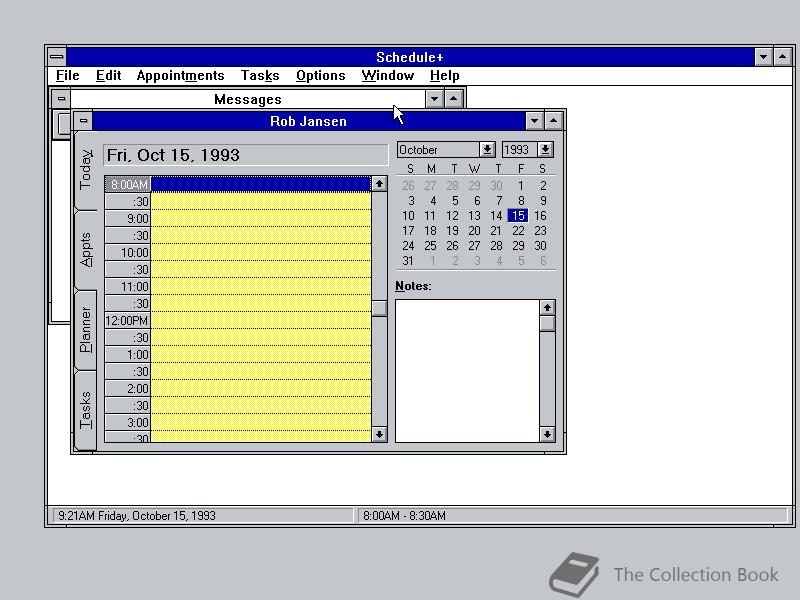Switch to the Appts tab
The height and width of the screenshot is (600, 800).
tap(86, 249)
